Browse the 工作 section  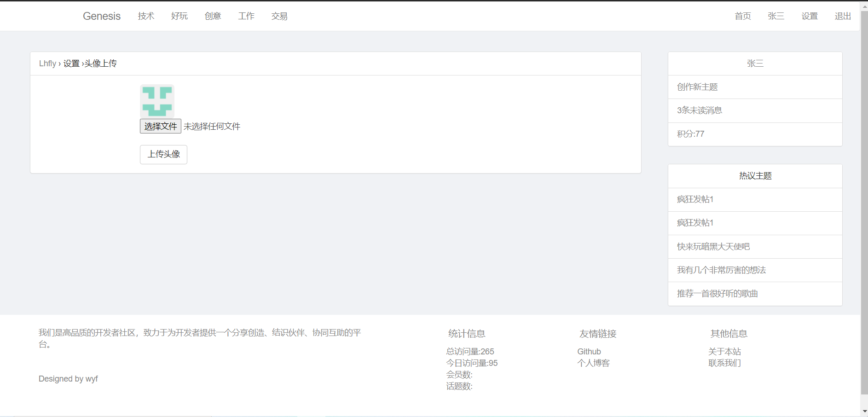246,16
